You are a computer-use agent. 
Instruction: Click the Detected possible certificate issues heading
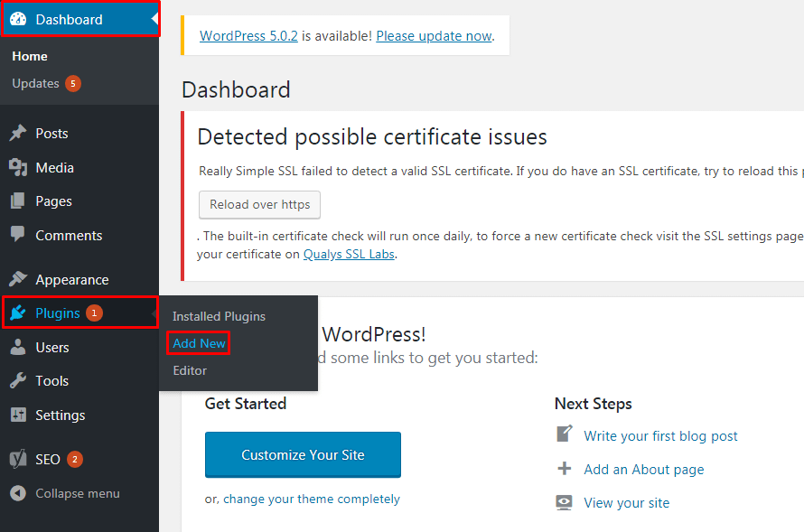pyautogui.click(x=372, y=137)
